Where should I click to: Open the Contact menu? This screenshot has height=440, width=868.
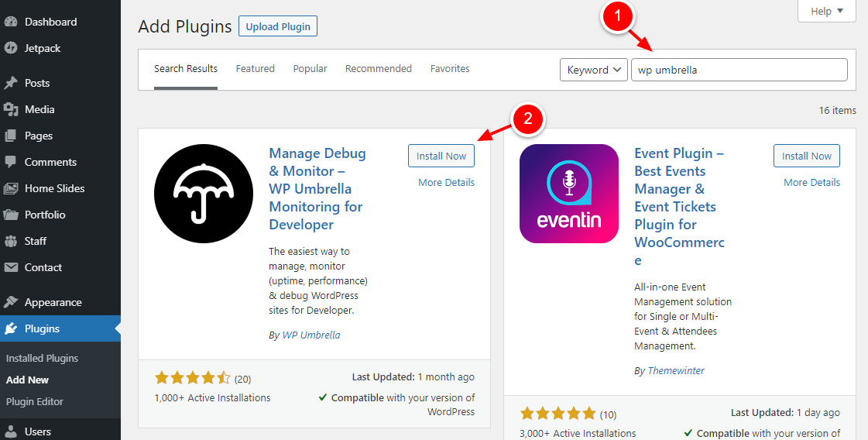[x=60, y=268]
